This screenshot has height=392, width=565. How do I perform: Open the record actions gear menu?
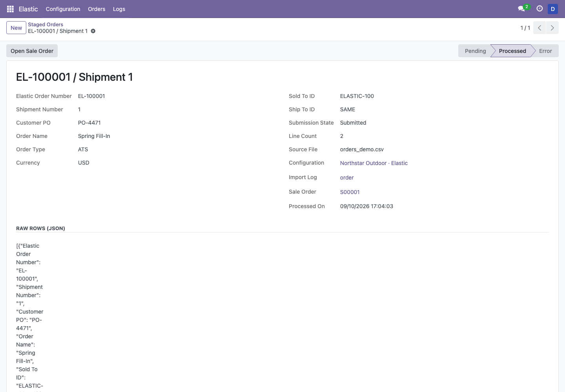tap(93, 31)
